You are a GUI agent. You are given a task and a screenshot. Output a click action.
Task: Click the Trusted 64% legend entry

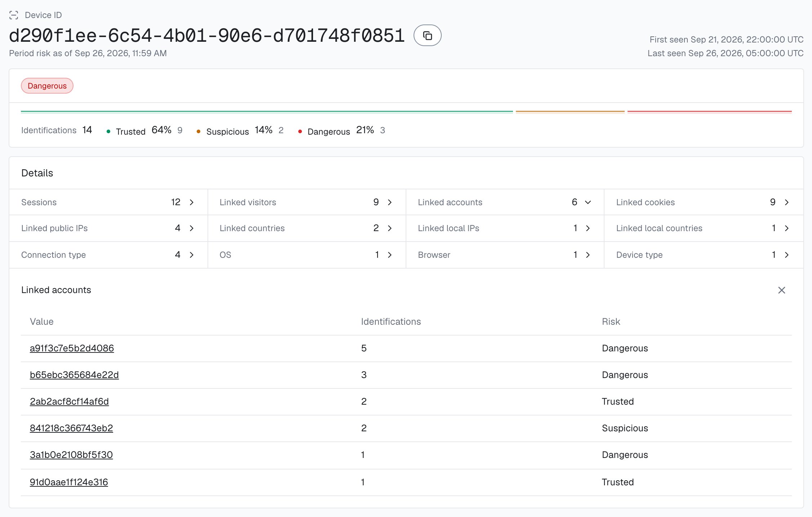[x=144, y=130]
